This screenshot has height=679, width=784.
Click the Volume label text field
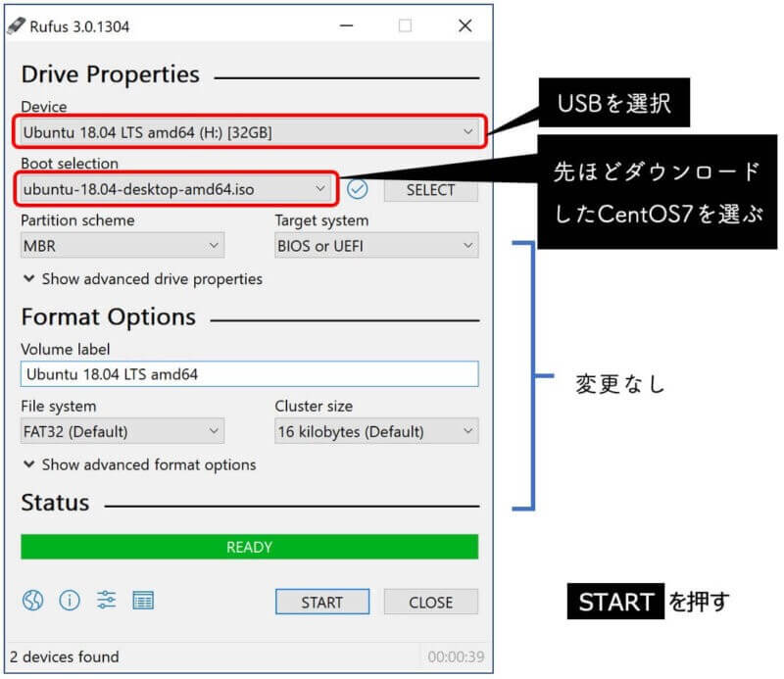(x=249, y=374)
